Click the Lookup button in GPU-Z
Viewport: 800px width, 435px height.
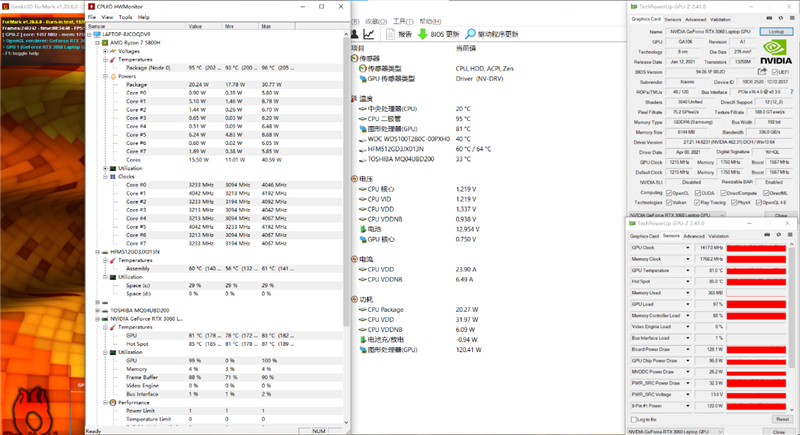point(776,32)
